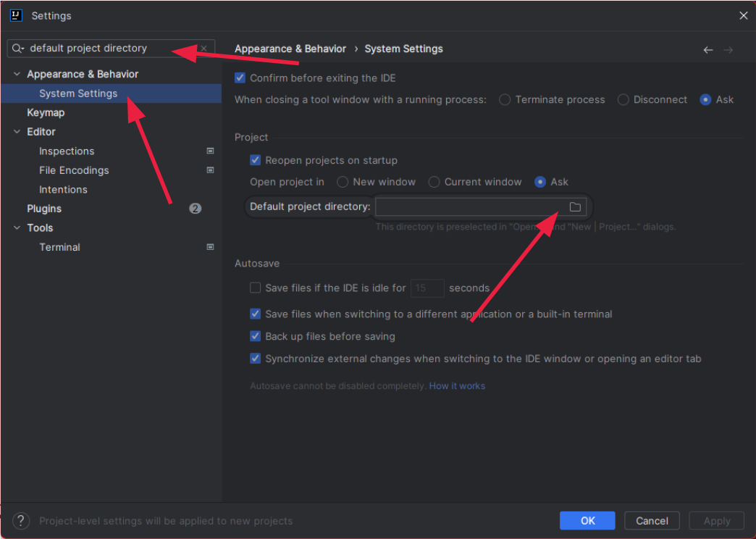The width and height of the screenshot is (756, 539).
Task: Enable Save files if IDE is idle
Action: [x=255, y=288]
